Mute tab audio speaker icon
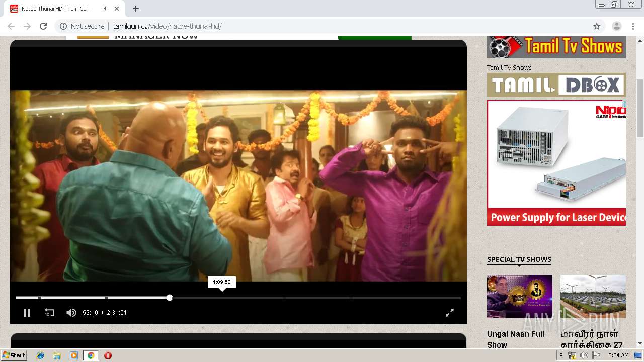 pyautogui.click(x=106, y=9)
